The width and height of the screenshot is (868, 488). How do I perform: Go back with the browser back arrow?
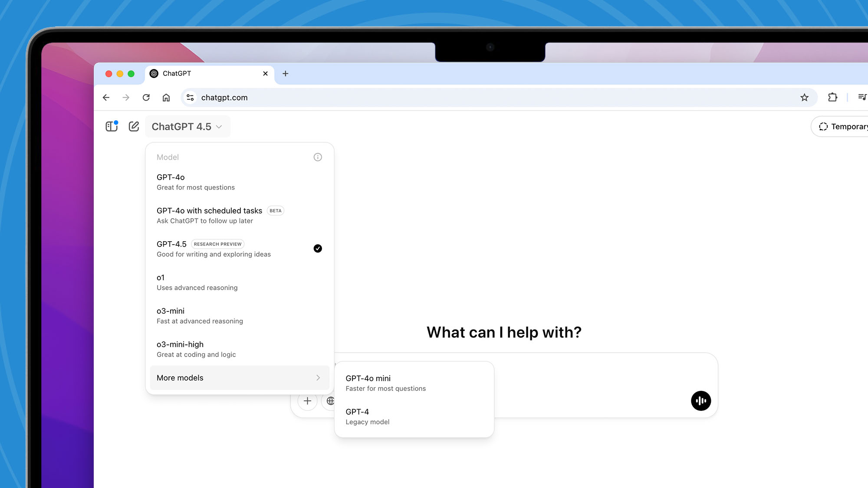[106, 98]
